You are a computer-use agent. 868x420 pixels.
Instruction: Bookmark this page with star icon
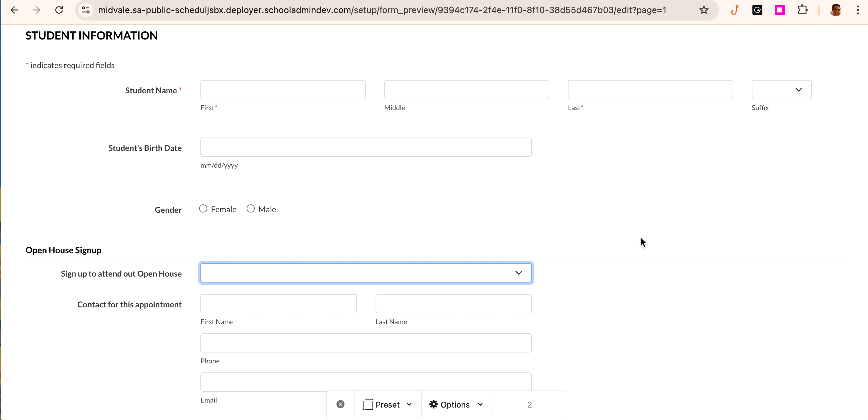(x=704, y=10)
